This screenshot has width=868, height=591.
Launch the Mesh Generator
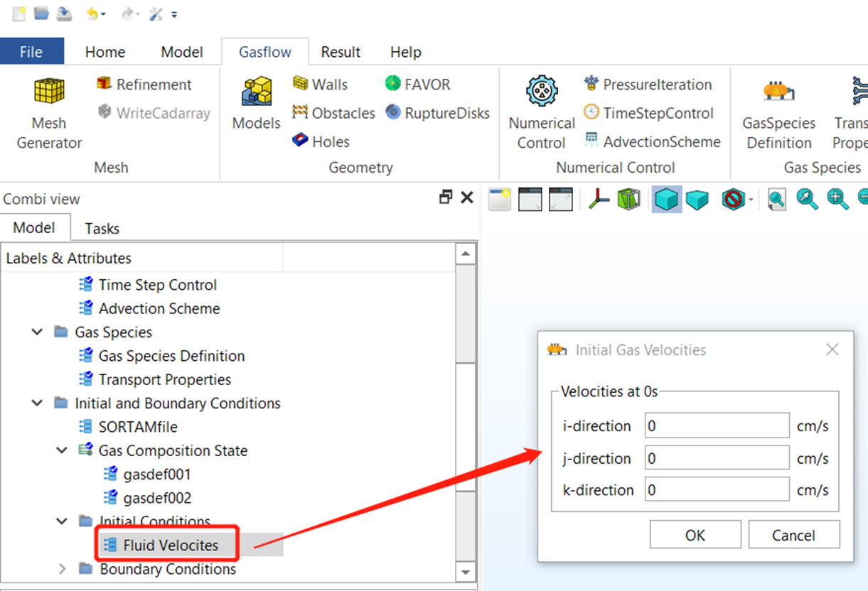point(49,114)
